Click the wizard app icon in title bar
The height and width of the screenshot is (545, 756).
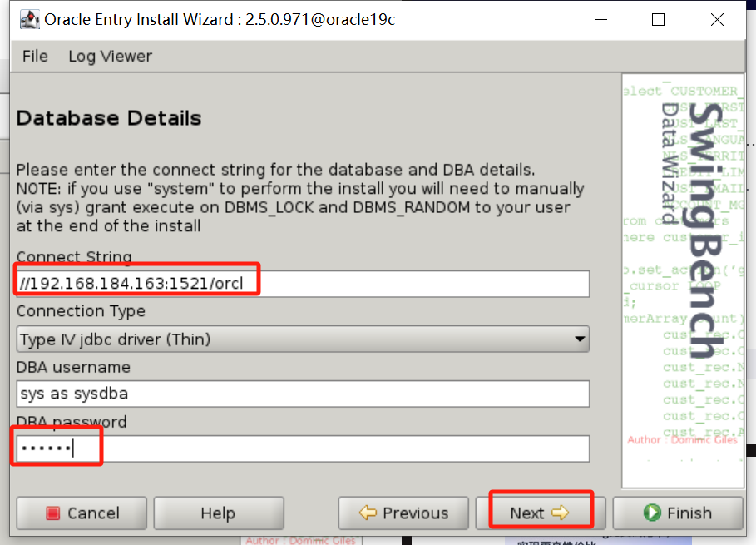[29, 20]
